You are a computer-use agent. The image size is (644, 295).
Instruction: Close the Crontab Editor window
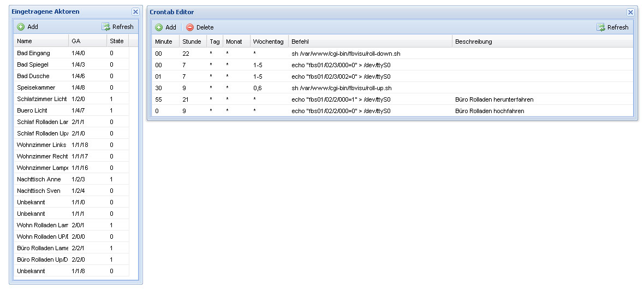pos(630,12)
